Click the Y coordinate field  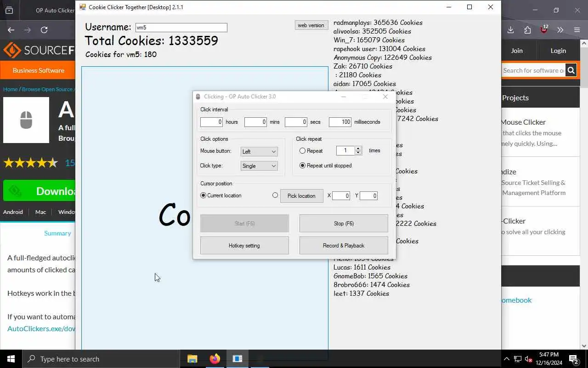pos(368,196)
